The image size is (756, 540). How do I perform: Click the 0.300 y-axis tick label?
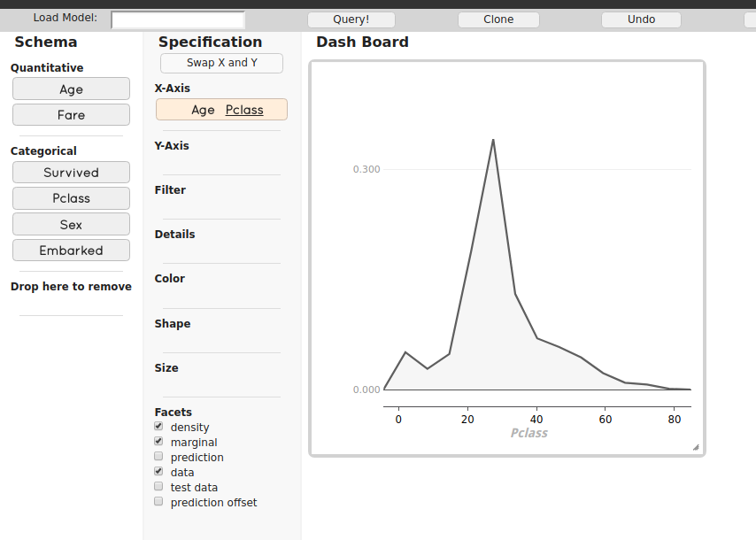[366, 169]
